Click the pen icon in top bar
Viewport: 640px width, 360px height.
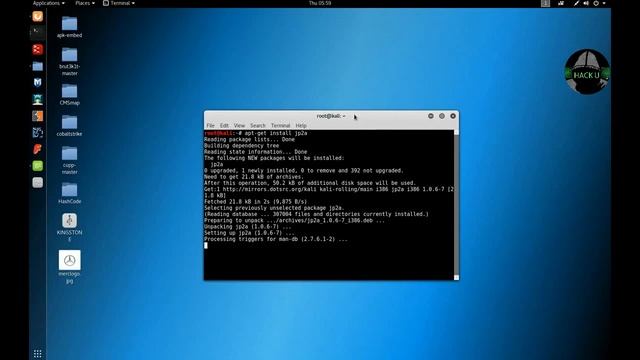[x=576, y=3]
